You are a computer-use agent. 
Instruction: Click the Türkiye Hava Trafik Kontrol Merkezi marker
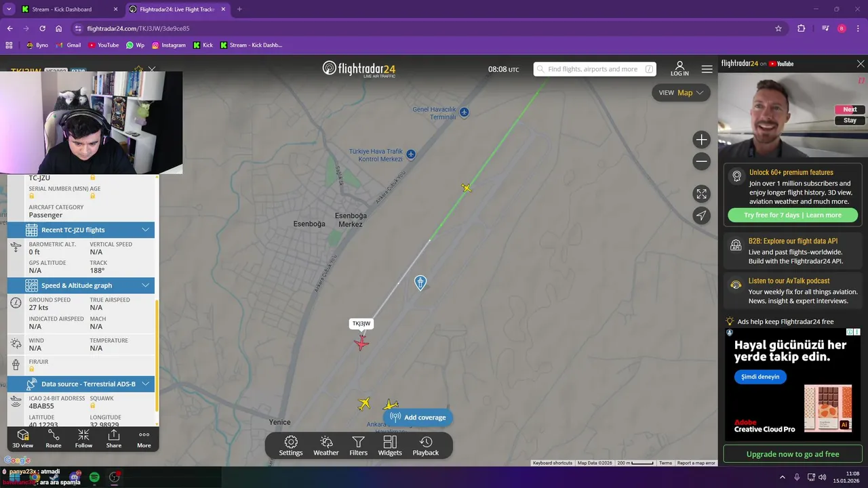coord(411,155)
